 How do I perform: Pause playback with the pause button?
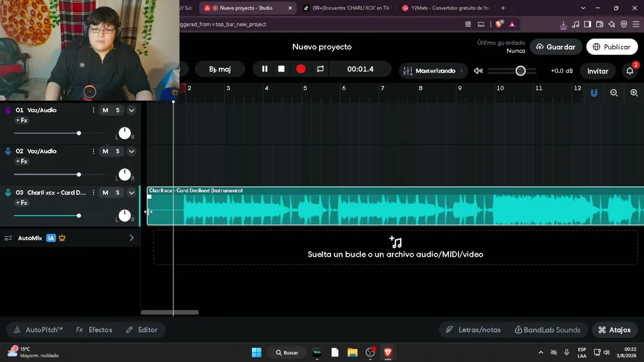pyautogui.click(x=265, y=69)
